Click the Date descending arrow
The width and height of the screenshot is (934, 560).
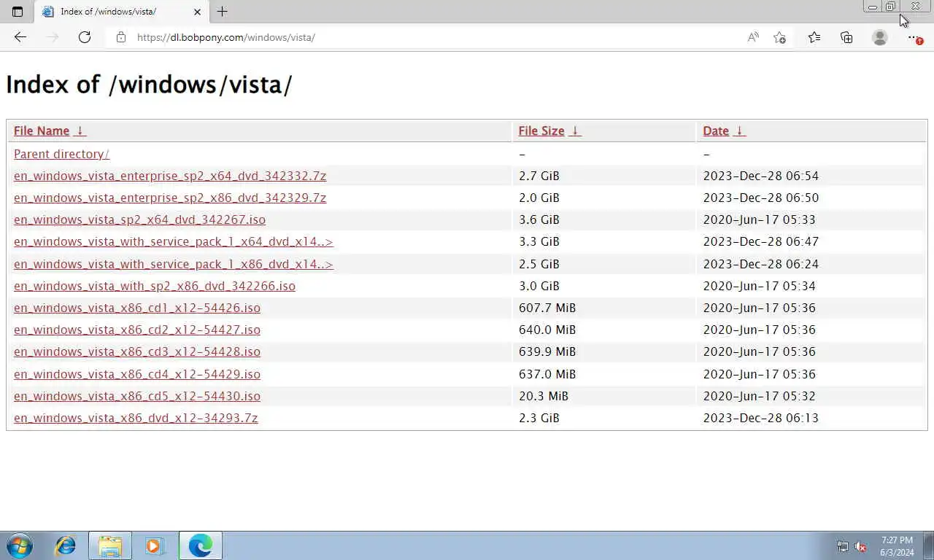[x=739, y=131]
